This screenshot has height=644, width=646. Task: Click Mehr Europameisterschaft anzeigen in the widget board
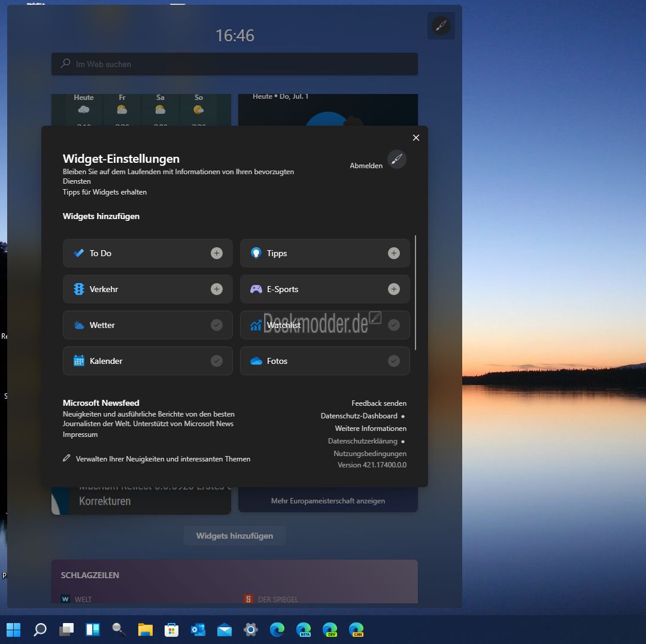click(x=328, y=501)
